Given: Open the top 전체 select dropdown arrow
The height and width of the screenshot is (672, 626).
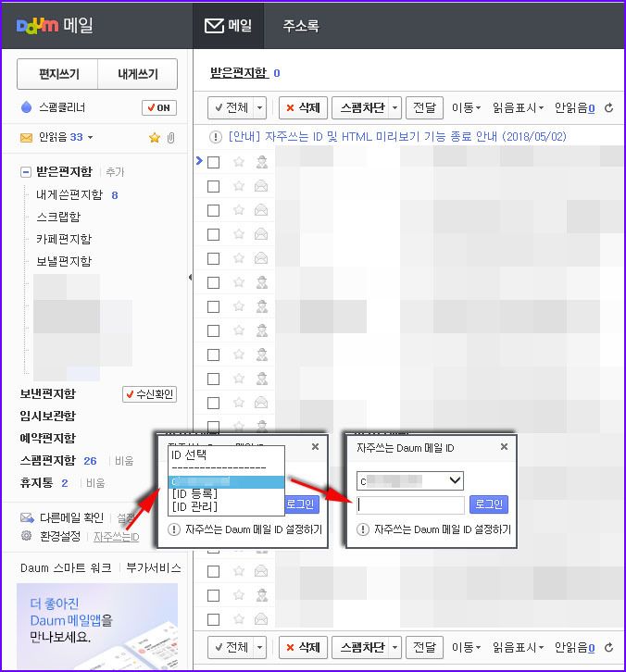Looking at the screenshot, I should [259, 107].
